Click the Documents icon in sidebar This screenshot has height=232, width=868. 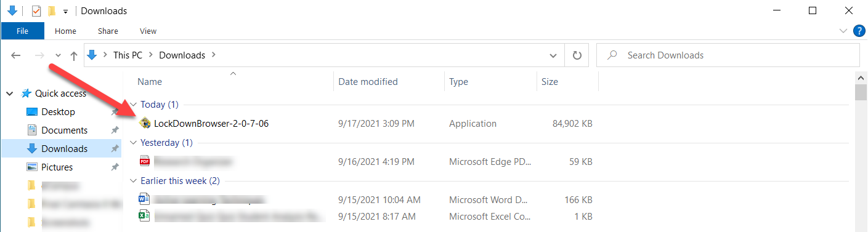(x=33, y=130)
